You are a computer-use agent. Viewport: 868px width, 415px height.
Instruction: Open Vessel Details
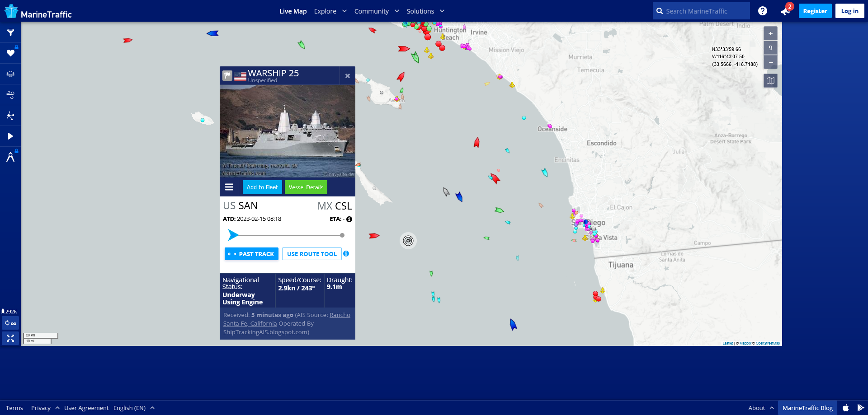(306, 187)
